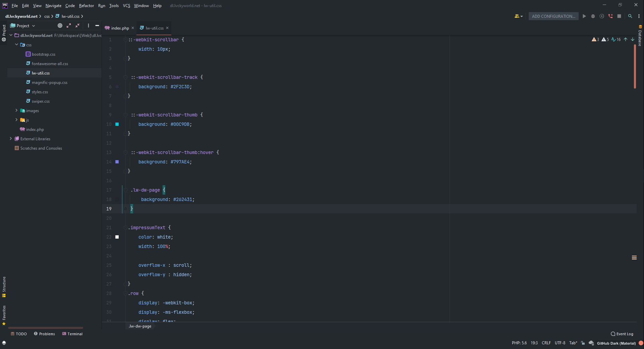Click Collapse All icon in Project panel
Viewport: 644px width, 349px height.
pos(77,26)
